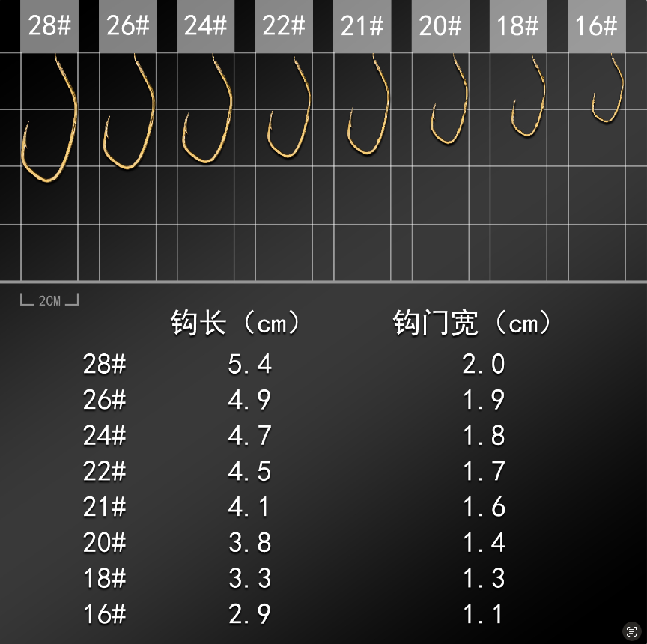Click the 2CM scale marker
This screenshot has width=647, height=644.
click(x=49, y=300)
